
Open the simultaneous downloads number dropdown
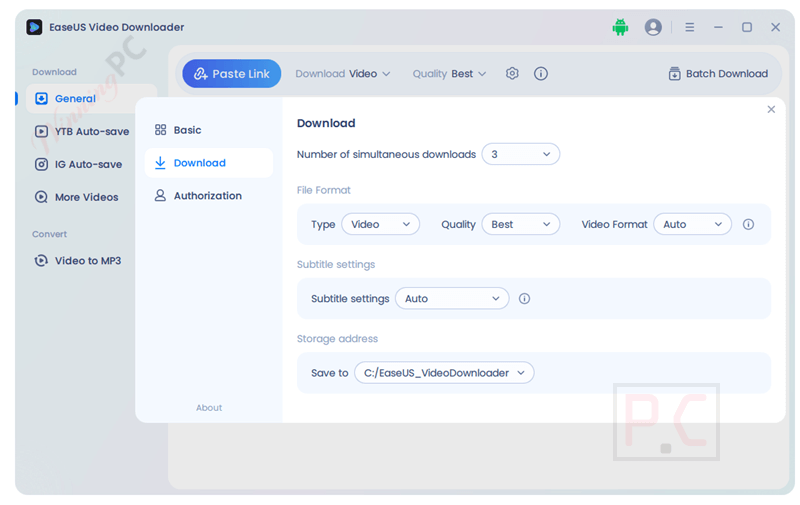point(520,154)
